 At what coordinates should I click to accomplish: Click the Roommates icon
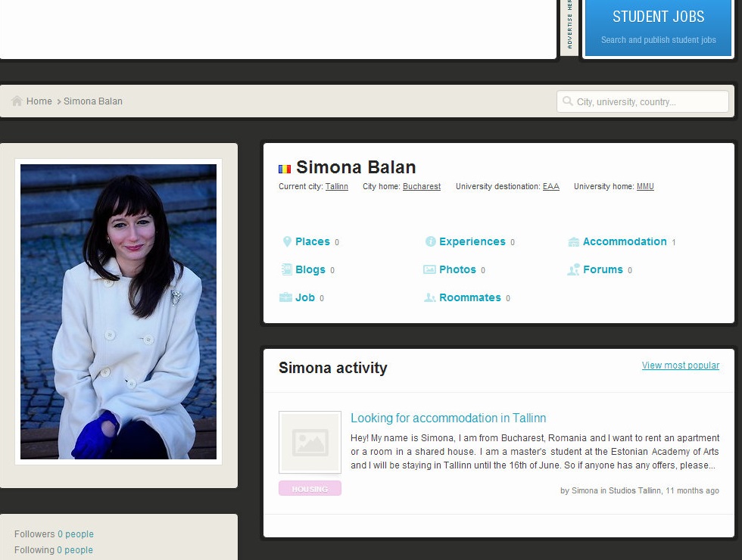pos(429,297)
